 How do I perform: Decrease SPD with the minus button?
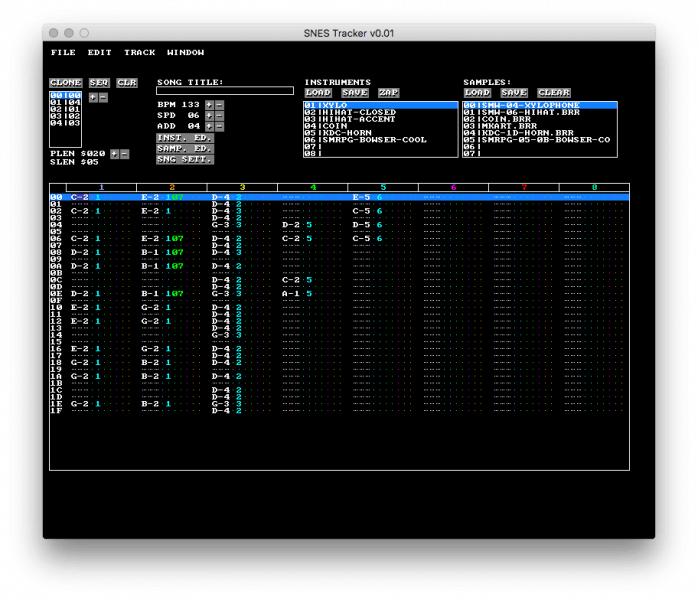coord(219,115)
